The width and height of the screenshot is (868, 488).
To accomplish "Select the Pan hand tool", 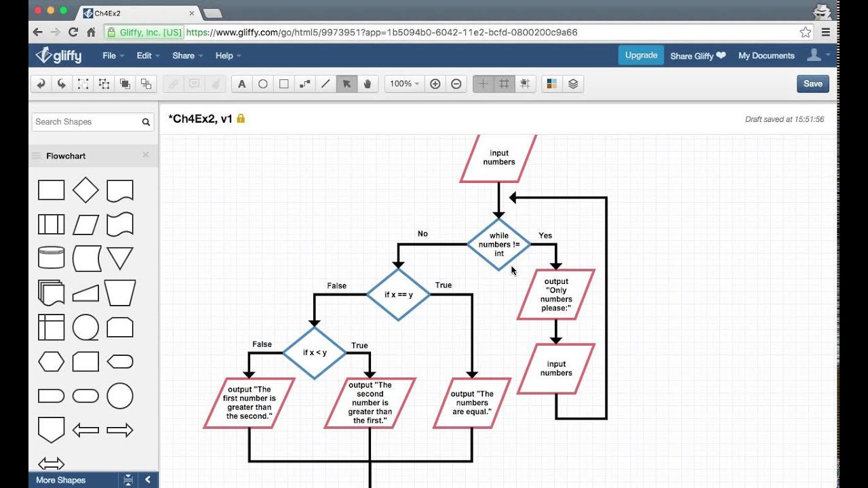I will [368, 84].
